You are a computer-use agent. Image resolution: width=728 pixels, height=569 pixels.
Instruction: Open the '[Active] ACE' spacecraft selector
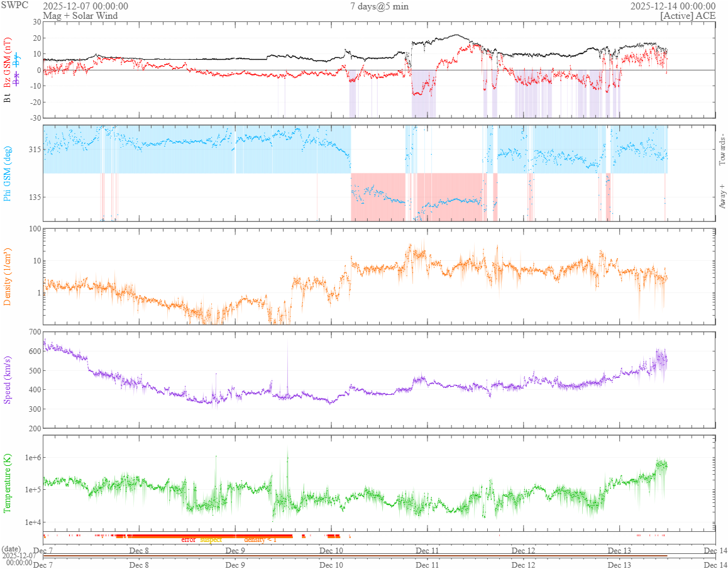point(688,15)
